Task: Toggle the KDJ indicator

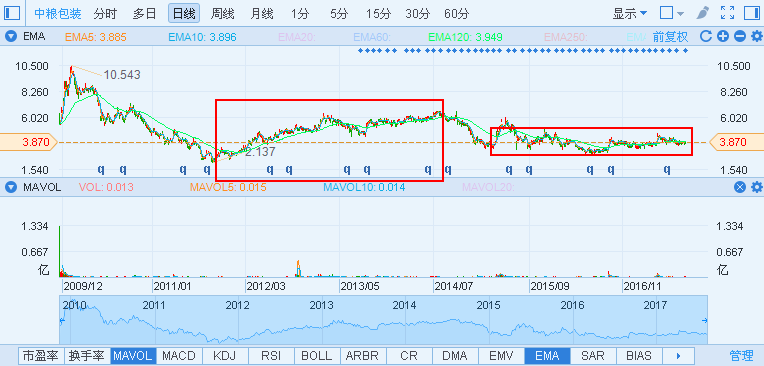Action: (225, 356)
